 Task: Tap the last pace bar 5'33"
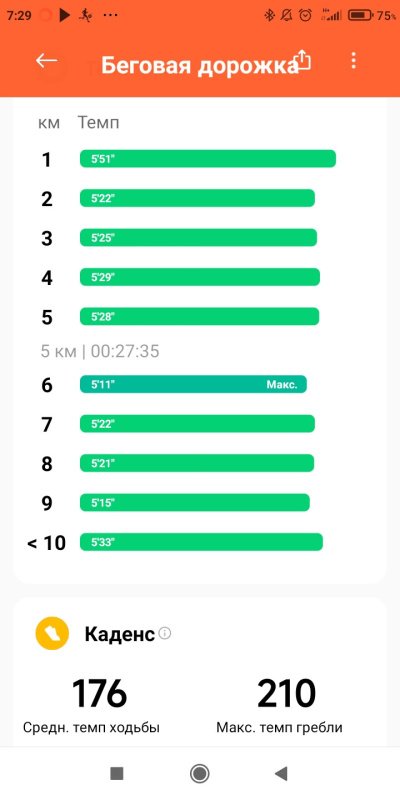pos(202,542)
